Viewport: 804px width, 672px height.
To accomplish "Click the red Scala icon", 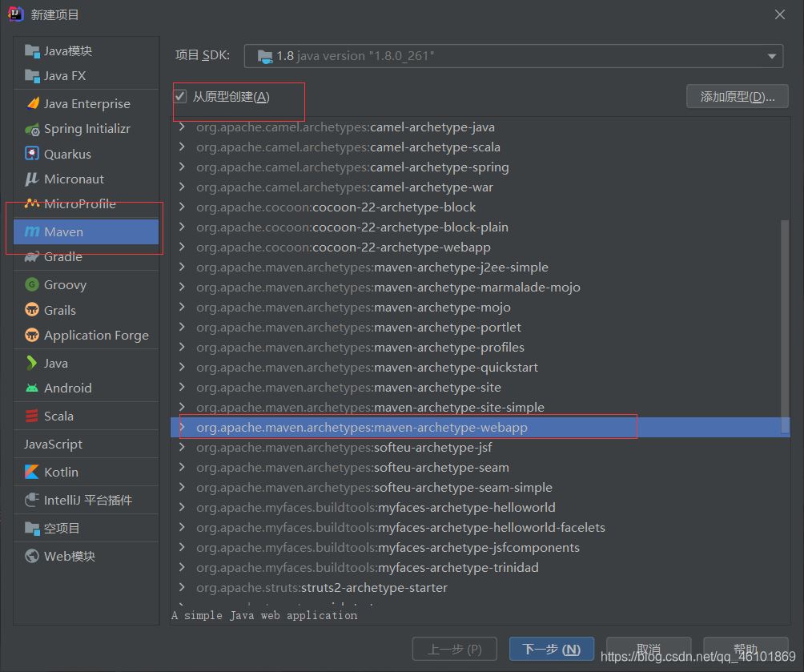I will [32, 416].
